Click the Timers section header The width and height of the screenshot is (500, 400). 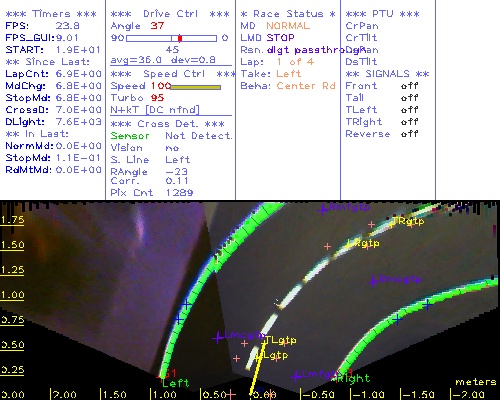[x=51, y=14]
